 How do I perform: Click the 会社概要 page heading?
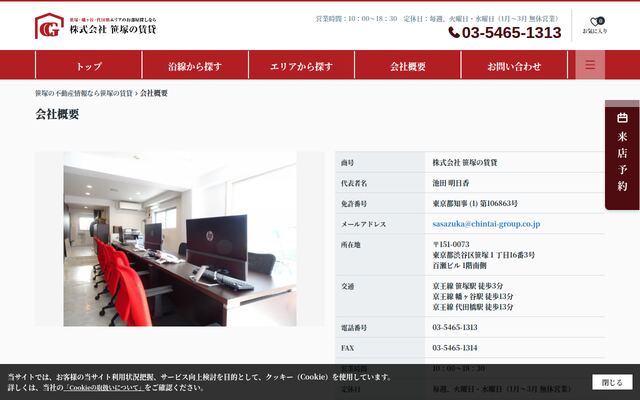pyautogui.click(x=57, y=114)
